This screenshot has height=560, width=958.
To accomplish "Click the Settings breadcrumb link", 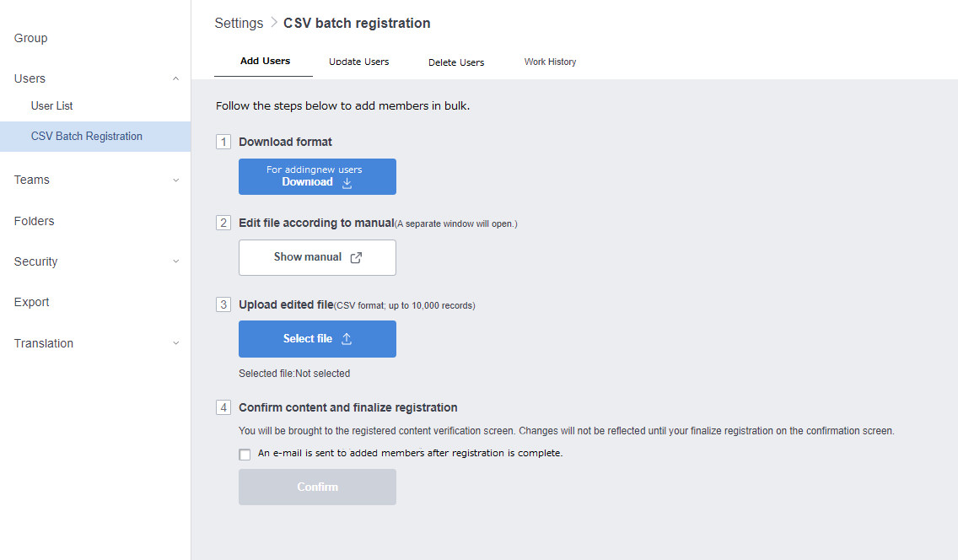I will pos(239,24).
